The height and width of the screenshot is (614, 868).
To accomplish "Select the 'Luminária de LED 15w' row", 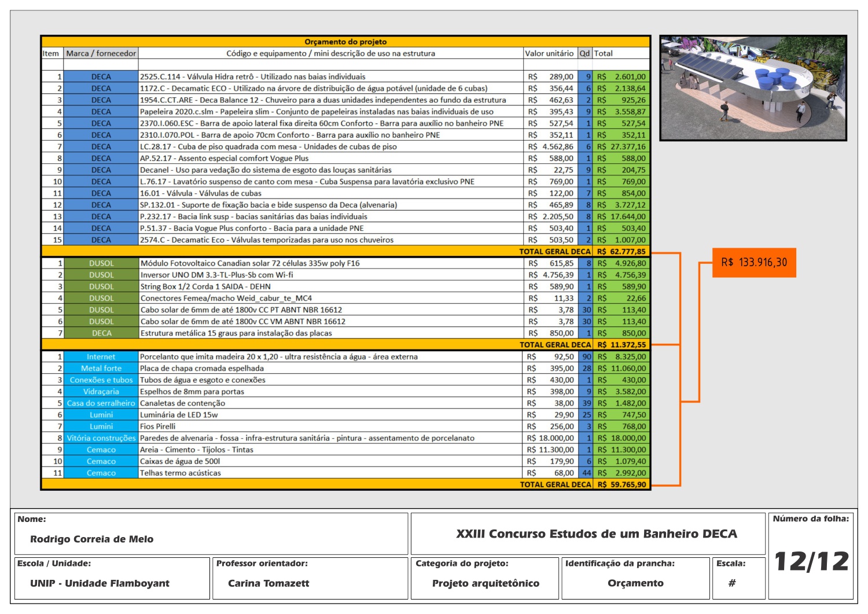I will (x=345, y=414).
